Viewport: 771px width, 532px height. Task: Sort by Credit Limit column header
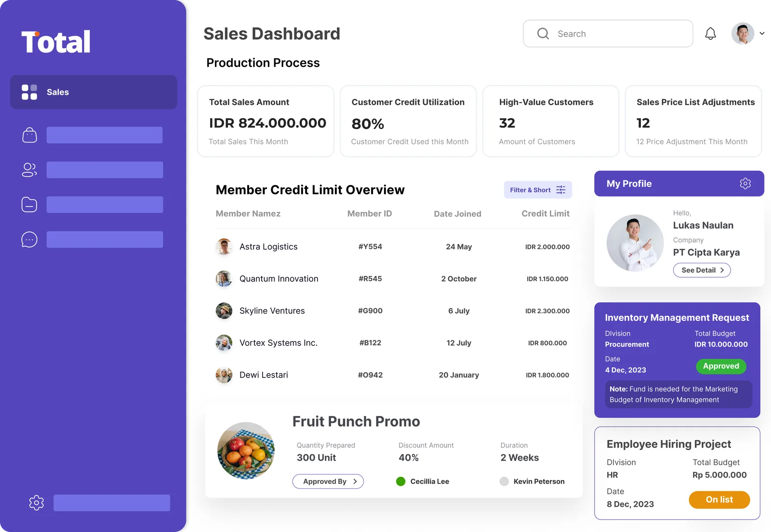(545, 213)
